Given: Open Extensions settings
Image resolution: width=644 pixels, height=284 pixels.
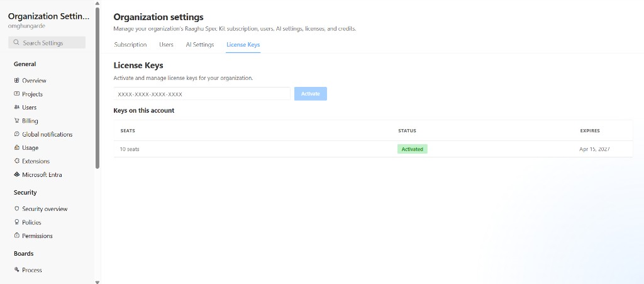Looking at the screenshot, I should tap(36, 161).
